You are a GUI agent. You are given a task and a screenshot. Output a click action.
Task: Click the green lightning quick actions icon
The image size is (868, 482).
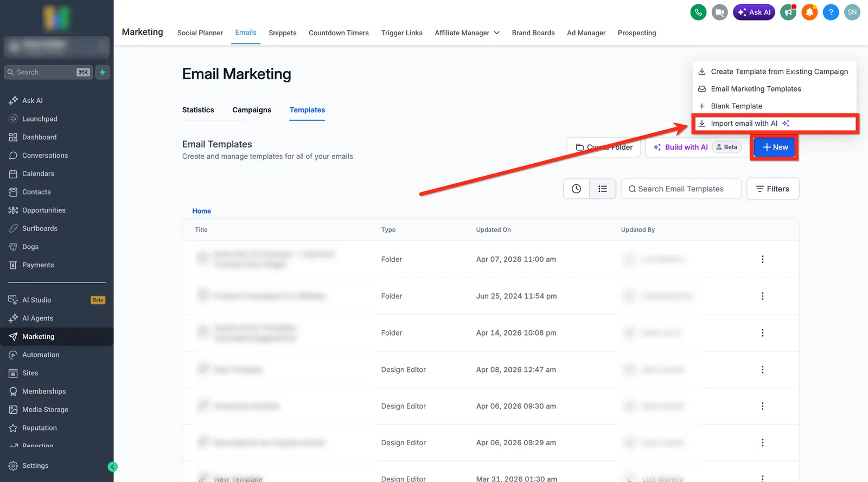click(x=103, y=72)
